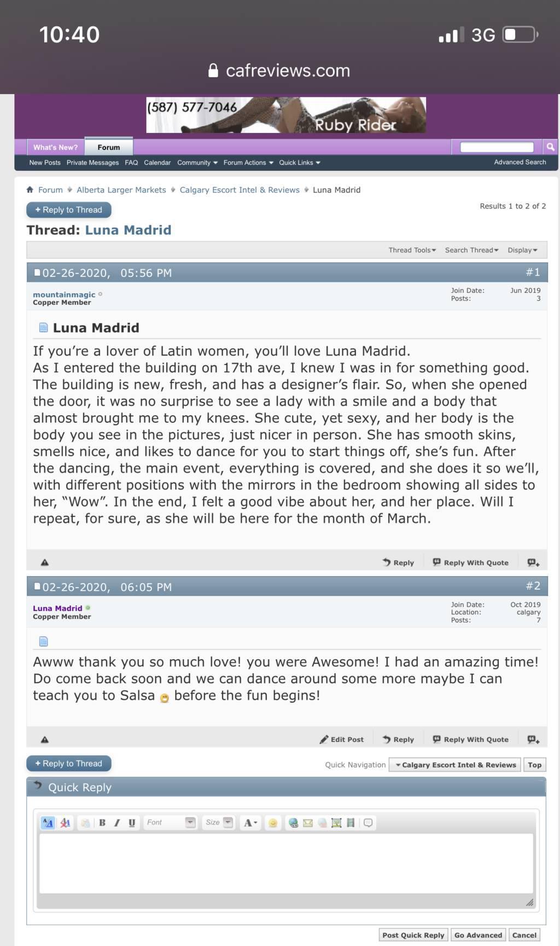The image size is (560, 946).
Task: Click the insert image icon
Action: [x=336, y=822]
